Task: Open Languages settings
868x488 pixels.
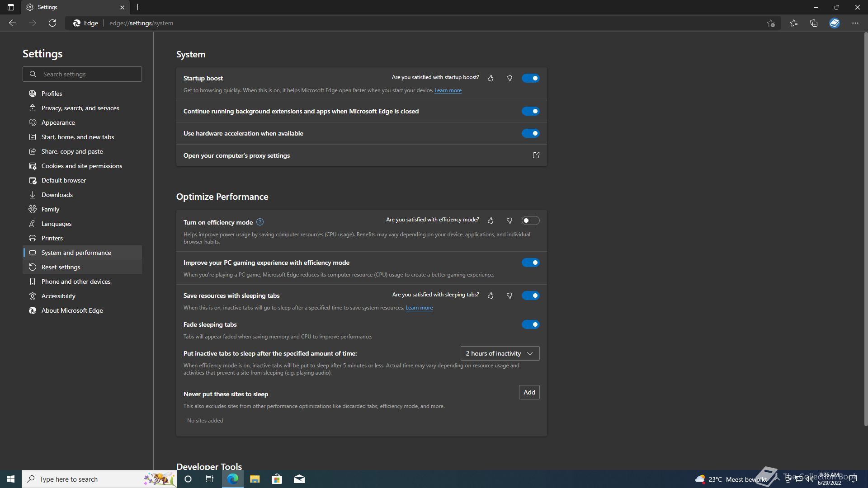Action: [82, 224]
